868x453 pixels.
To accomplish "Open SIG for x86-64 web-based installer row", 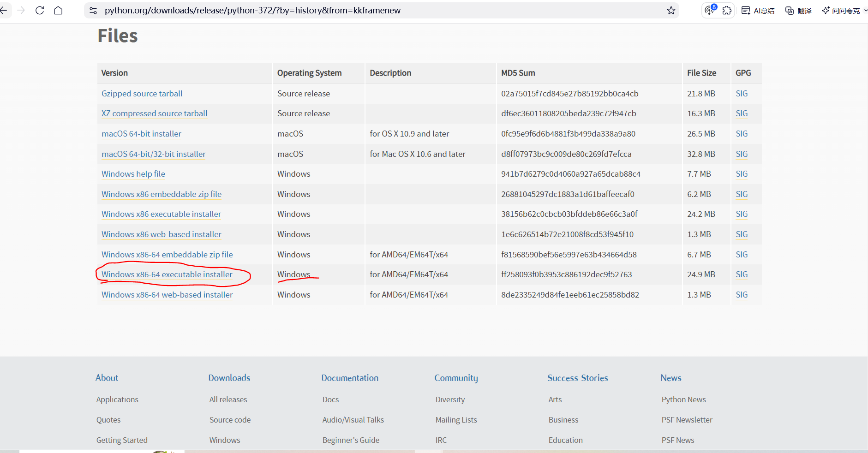I will click(742, 295).
